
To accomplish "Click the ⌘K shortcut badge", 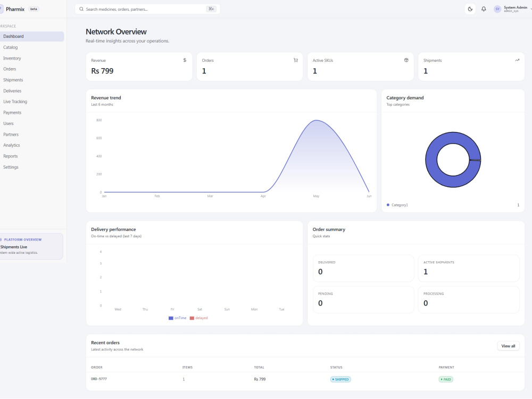I will 211,9.
